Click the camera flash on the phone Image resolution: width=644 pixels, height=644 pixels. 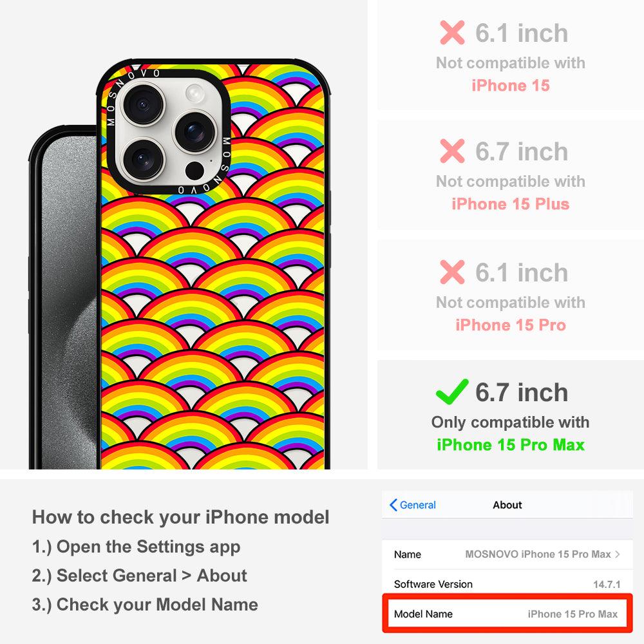pyautogui.click(x=194, y=92)
